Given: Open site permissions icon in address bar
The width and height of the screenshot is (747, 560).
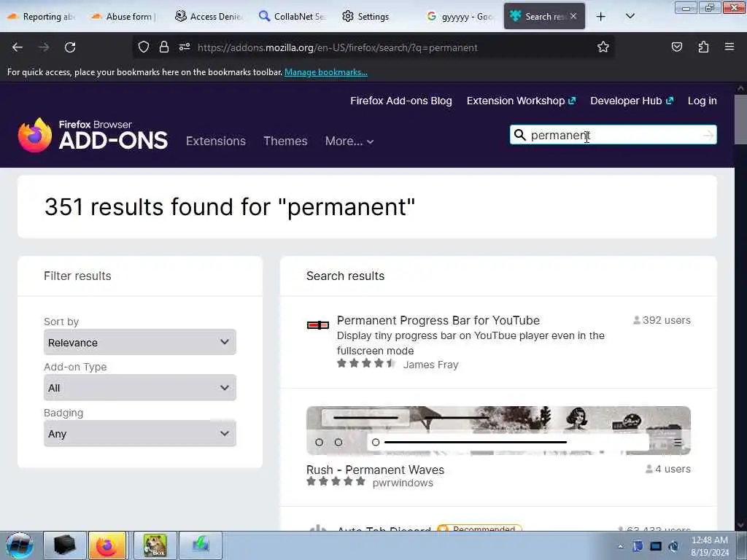Looking at the screenshot, I should pyautogui.click(x=185, y=47).
